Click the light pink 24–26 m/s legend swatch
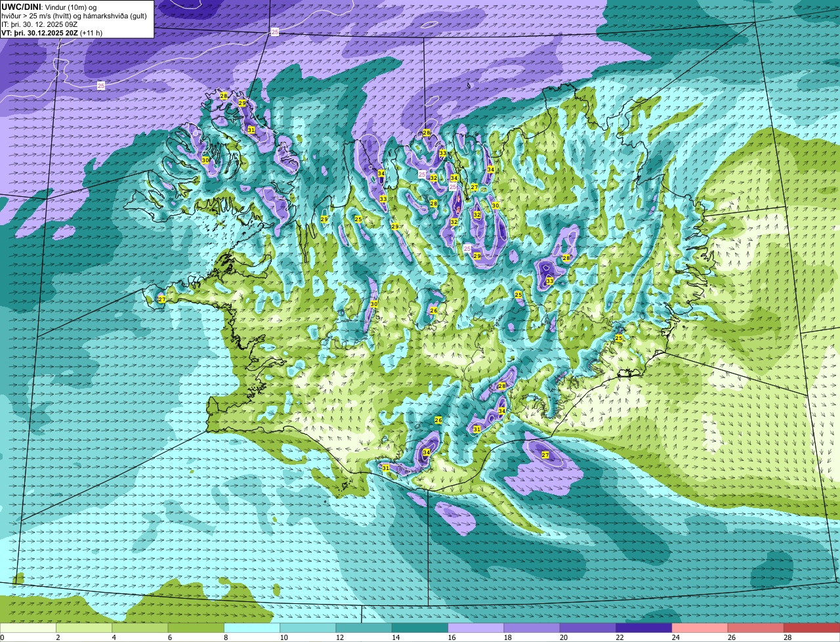The width and height of the screenshot is (840, 642). (700, 628)
